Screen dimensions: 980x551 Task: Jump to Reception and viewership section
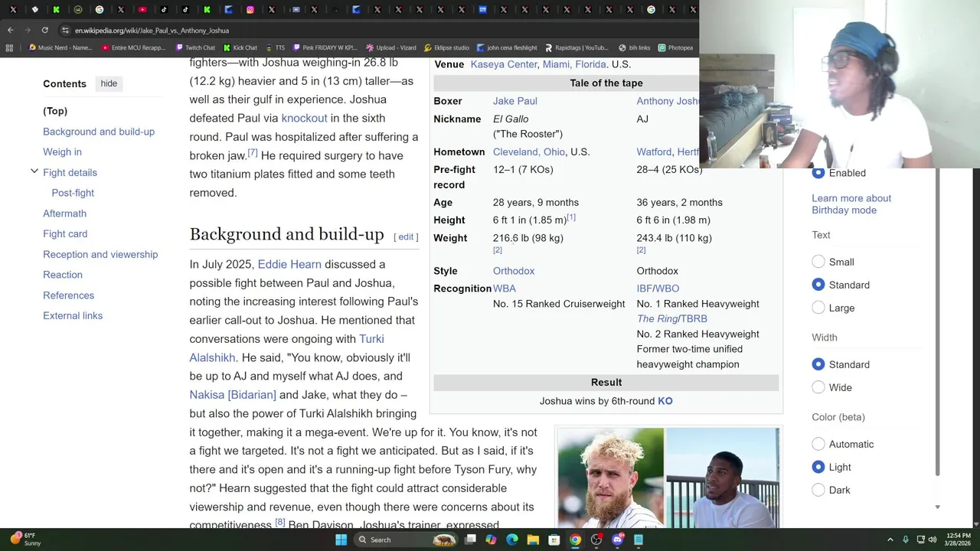[100, 254]
